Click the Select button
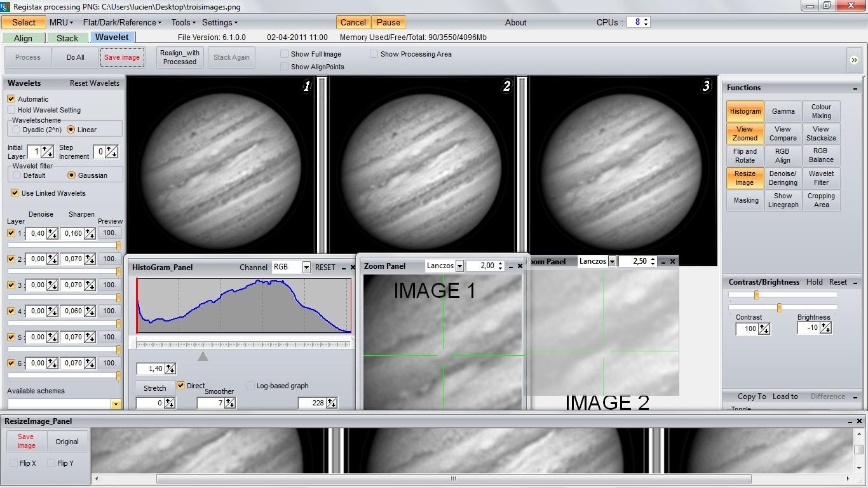The width and height of the screenshot is (868, 488). pos(24,22)
